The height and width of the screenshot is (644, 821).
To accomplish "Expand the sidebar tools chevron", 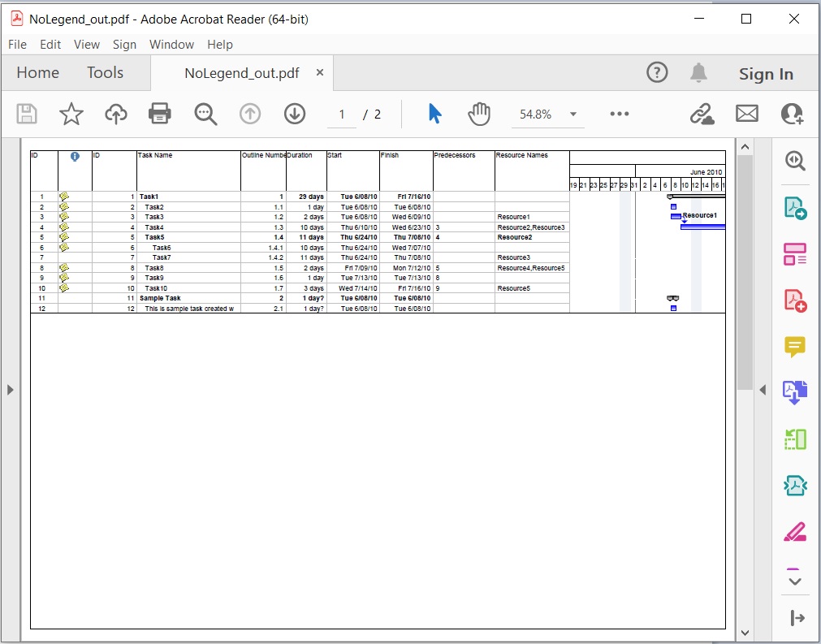I will point(795,579).
